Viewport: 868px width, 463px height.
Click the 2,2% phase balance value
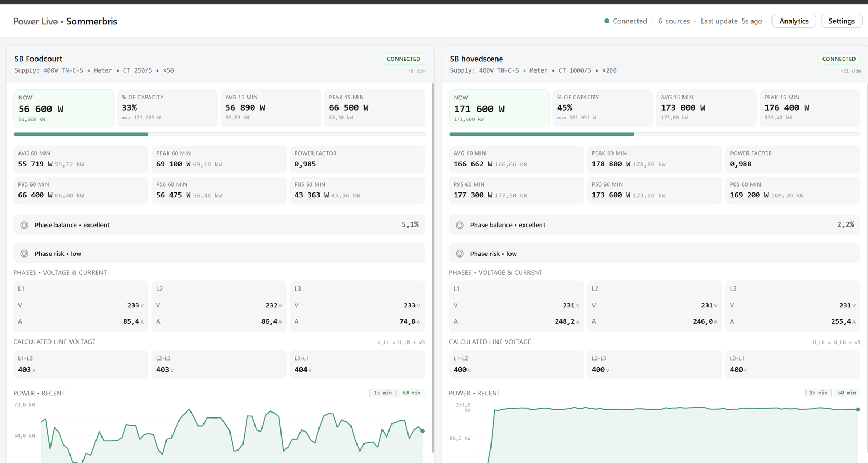click(x=846, y=224)
